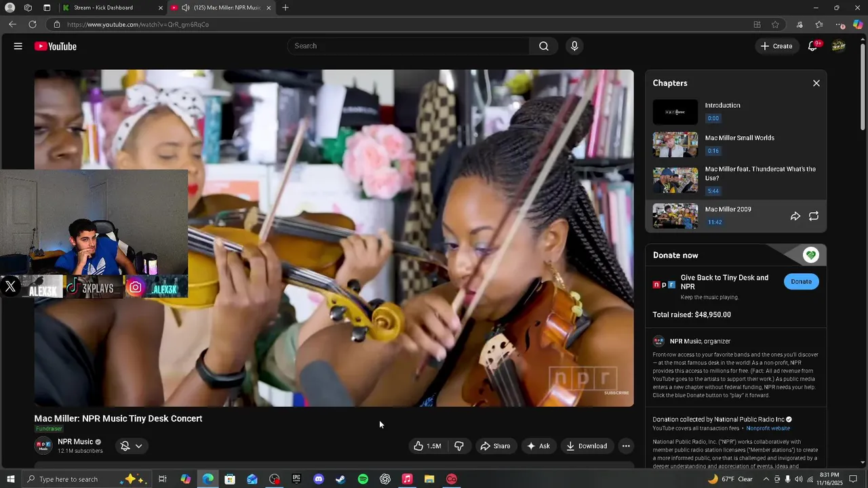Open the volume icon in system tray

click(x=799, y=479)
